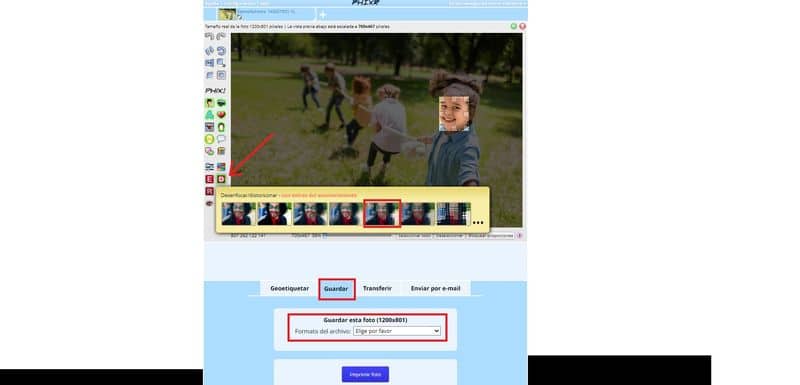
Task: Go to the Enviar por e-mail tab
Action: tap(436, 288)
